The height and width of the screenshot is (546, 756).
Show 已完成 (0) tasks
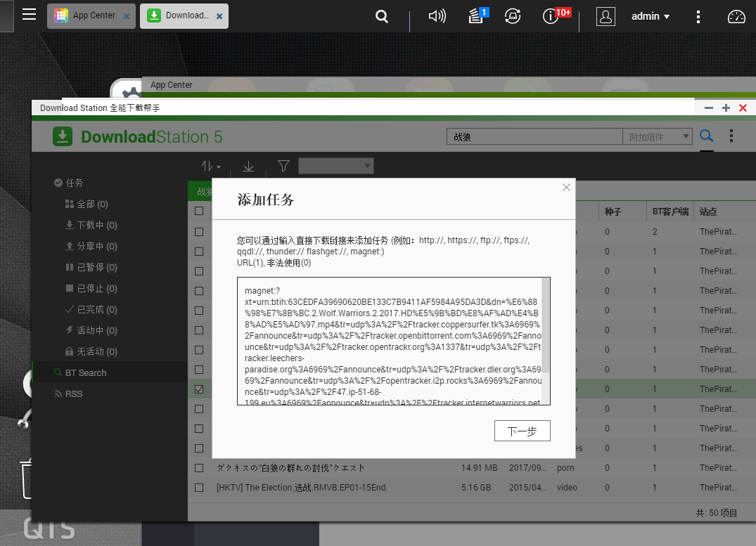pyautogui.click(x=91, y=309)
